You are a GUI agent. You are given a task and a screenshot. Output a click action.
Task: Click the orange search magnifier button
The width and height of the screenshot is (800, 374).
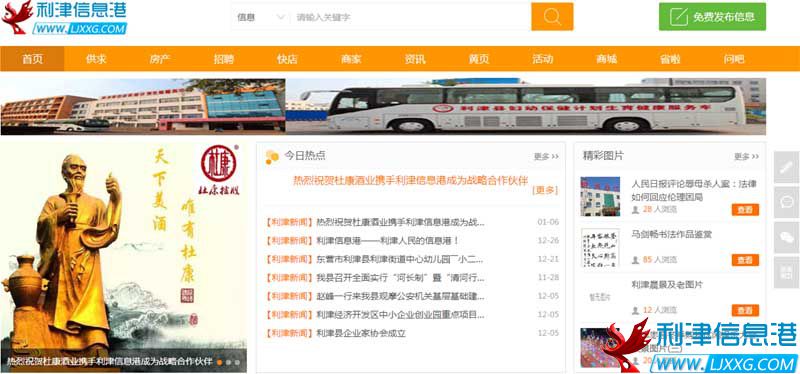coord(552,17)
